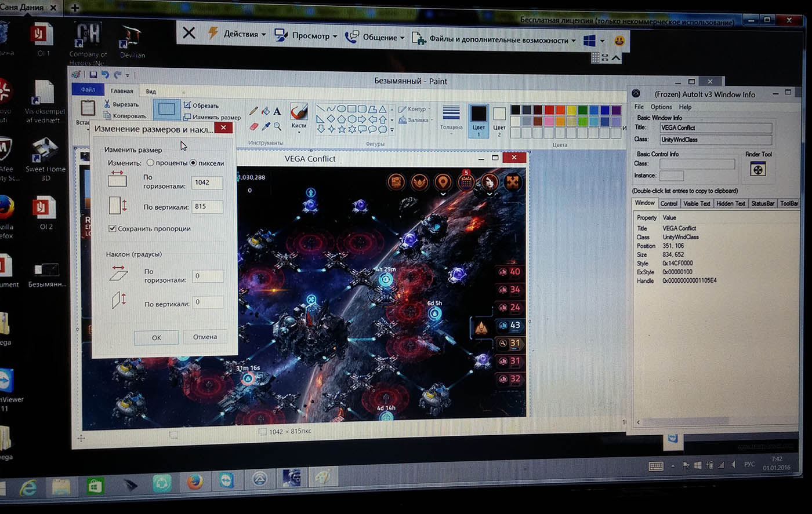Click Изменить размер in Paint ribbon
812x514 pixels.
pyautogui.click(x=212, y=117)
